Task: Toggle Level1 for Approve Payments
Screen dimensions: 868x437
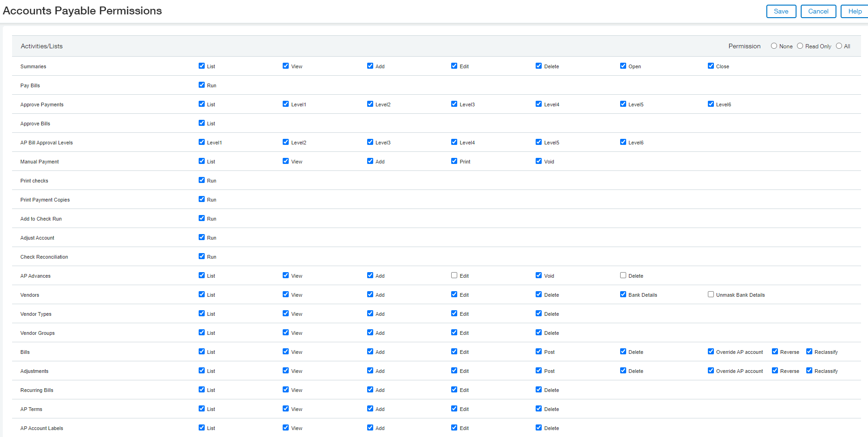Action: click(x=285, y=104)
